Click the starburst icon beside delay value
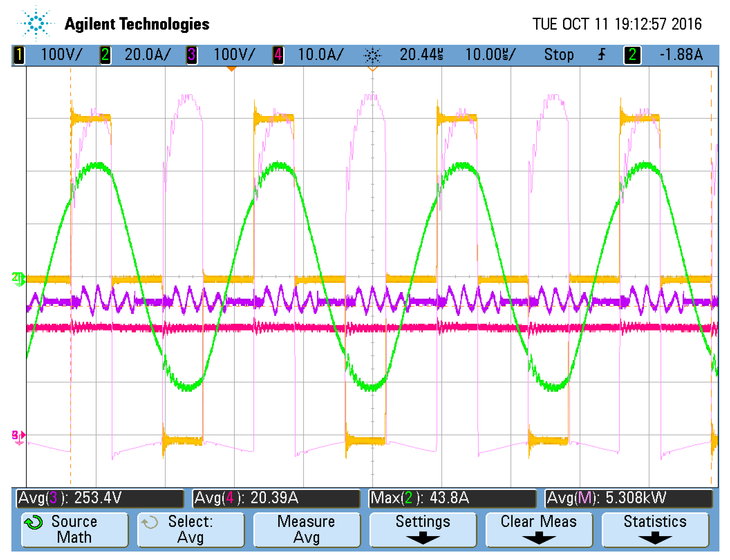The width and height of the screenshot is (730, 560). coord(372,55)
